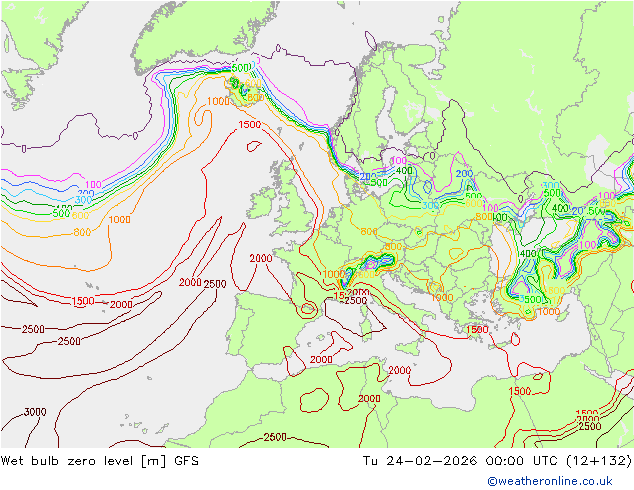Select the 'Tu 24-02-2026 00:00 UTC (12+132)' timestamp
Viewport: 634px width, 490px height.
coord(497,461)
